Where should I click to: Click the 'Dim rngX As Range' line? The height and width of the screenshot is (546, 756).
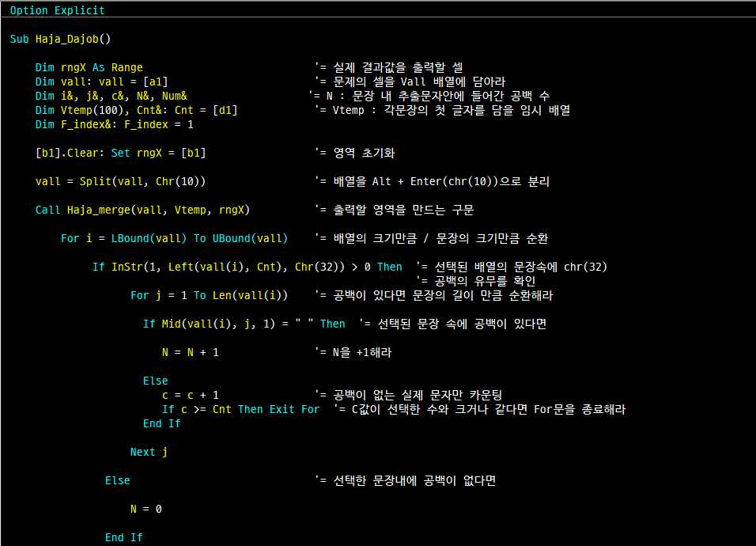point(89,67)
